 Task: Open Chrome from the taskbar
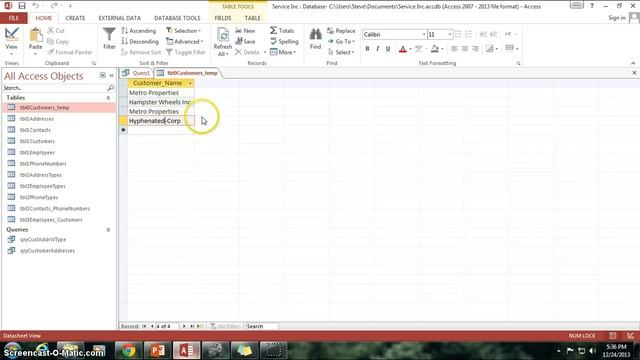[128, 351]
